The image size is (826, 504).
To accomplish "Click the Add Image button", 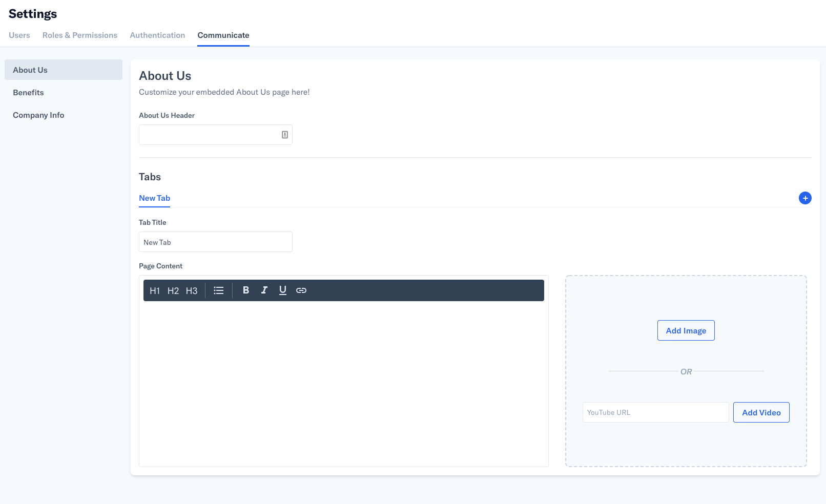I will click(686, 330).
